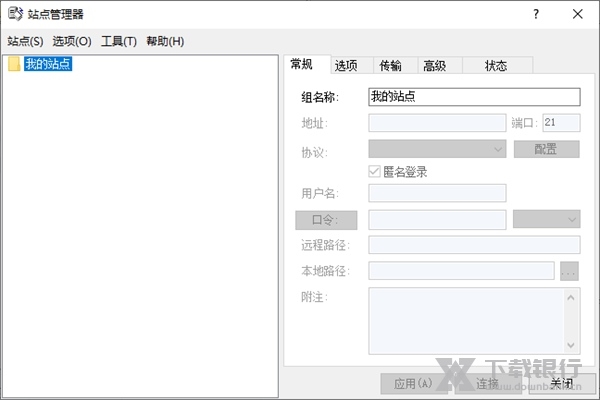Click the 本地路径 input field
The height and width of the screenshot is (400, 600).
[x=461, y=271]
